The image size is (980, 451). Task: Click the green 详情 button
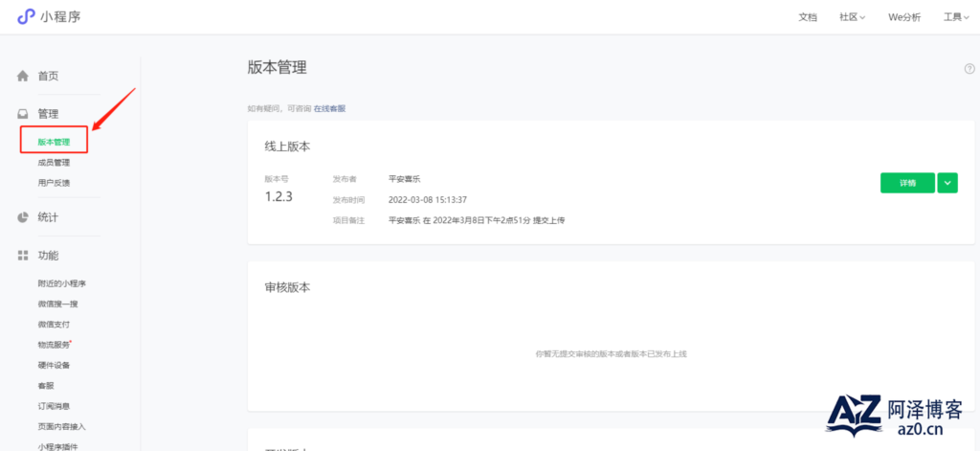coord(907,183)
